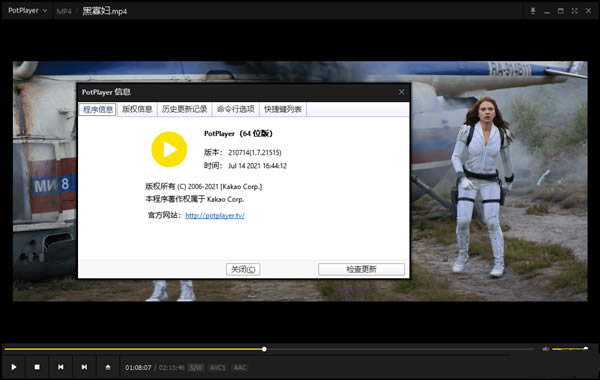Click the eject/open file icon
This screenshot has width=600, height=380.
tap(108, 367)
